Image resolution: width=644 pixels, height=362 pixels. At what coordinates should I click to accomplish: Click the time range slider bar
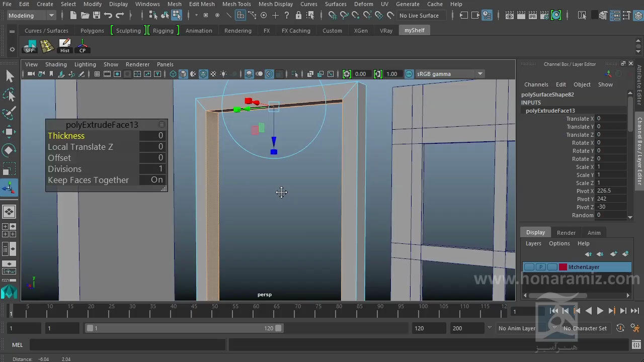(x=184, y=328)
